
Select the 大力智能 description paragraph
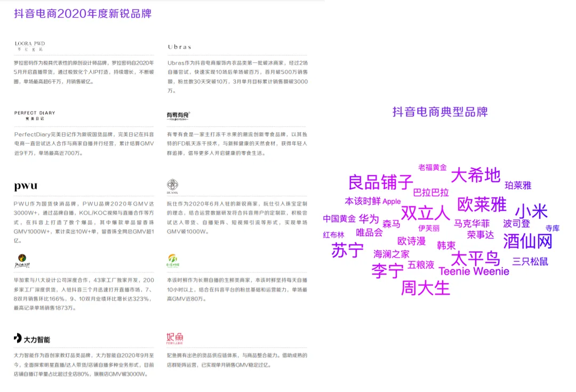pyautogui.click(x=84, y=365)
